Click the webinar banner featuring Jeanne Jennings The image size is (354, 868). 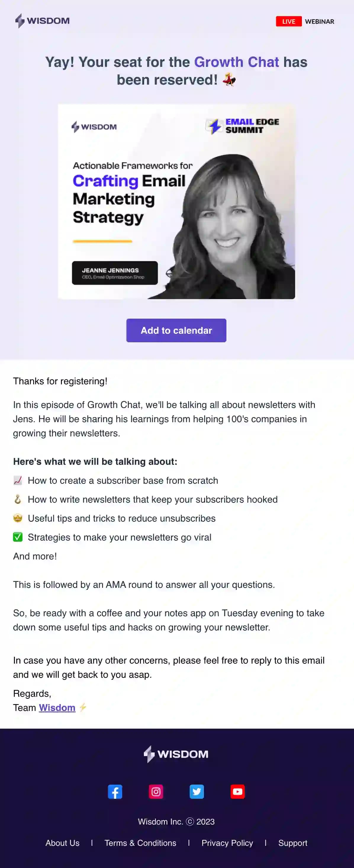coord(177,202)
